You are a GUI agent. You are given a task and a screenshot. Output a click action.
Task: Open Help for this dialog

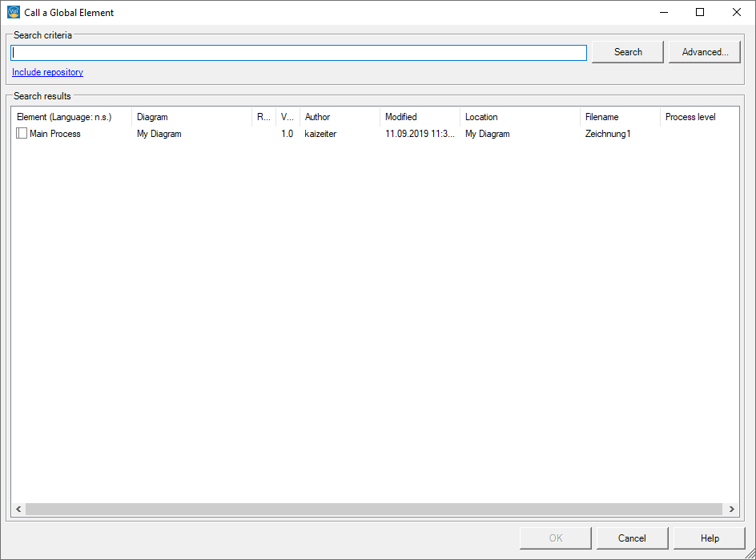[710, 538]
